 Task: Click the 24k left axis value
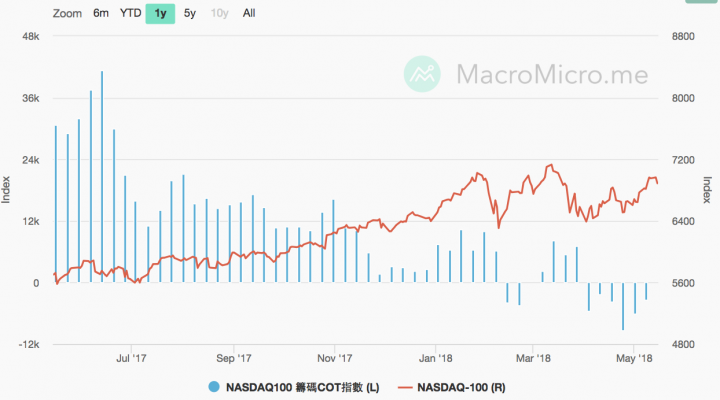pyautogui.click(x=31, y=160)
